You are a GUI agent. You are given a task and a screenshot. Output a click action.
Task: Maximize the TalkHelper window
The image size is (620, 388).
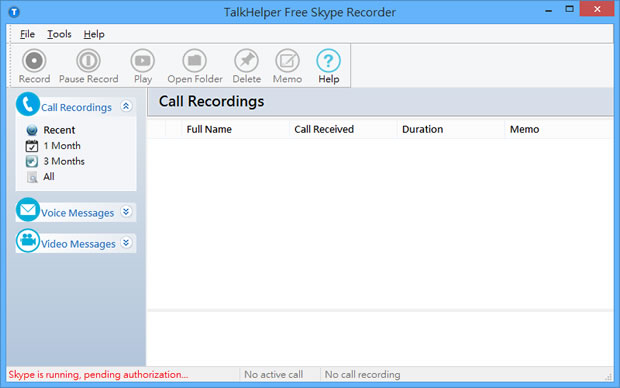(x=569, y=9)
